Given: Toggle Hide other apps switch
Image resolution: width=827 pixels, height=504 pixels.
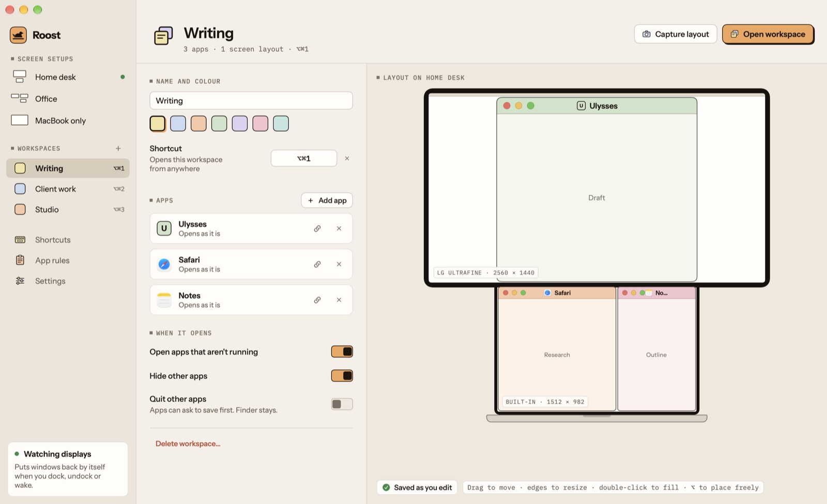Looking at the screenshot, I should coord(342,376).
